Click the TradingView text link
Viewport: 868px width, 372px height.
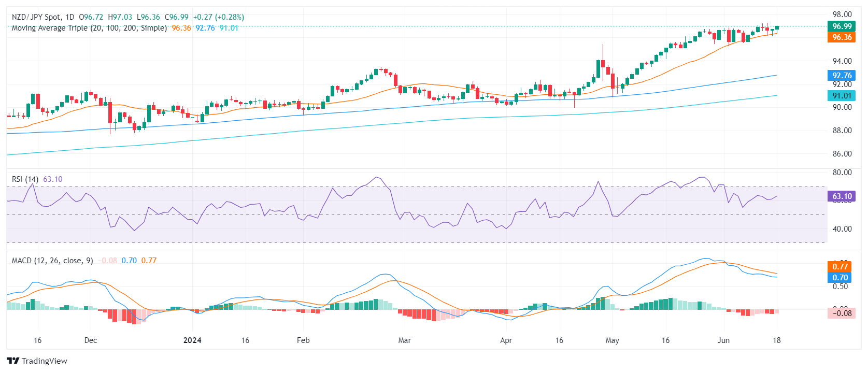[45, 361]
